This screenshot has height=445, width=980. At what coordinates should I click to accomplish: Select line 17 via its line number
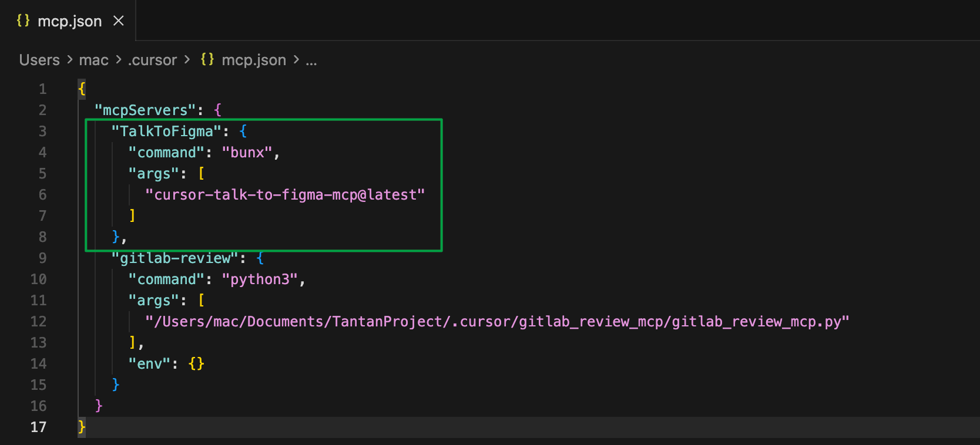coord(38,427)
